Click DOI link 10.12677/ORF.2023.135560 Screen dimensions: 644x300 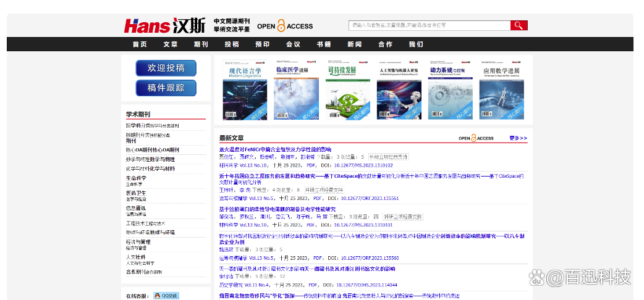coord(370,258)
